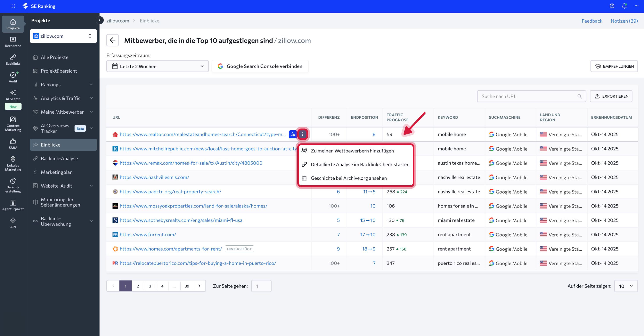Open the zillow.com project selector
The width and height of the screenshot is (644, 336).
(63, 36)
